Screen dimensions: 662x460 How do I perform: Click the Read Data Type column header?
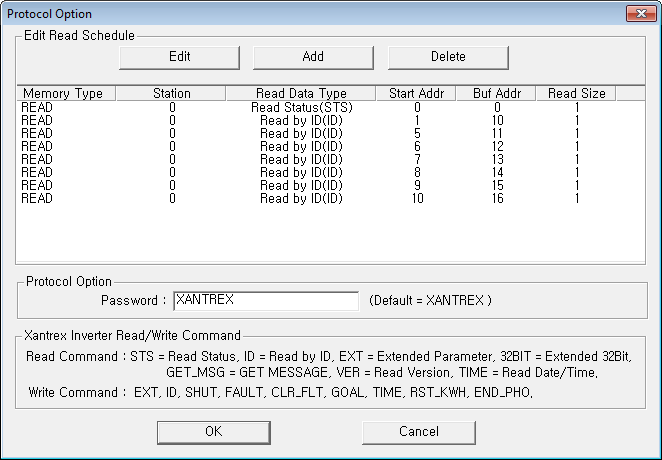(x=301, y=93)
